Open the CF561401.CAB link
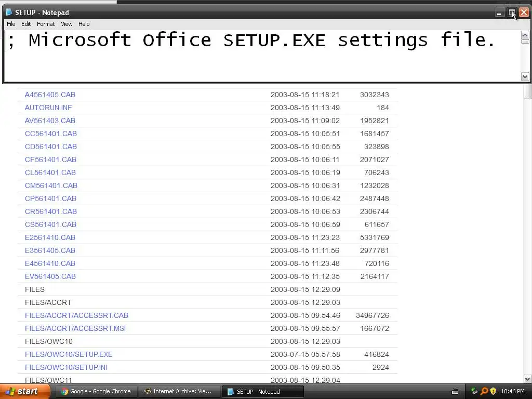This screenshot has height=399, width=532. [x=50, y=159]
